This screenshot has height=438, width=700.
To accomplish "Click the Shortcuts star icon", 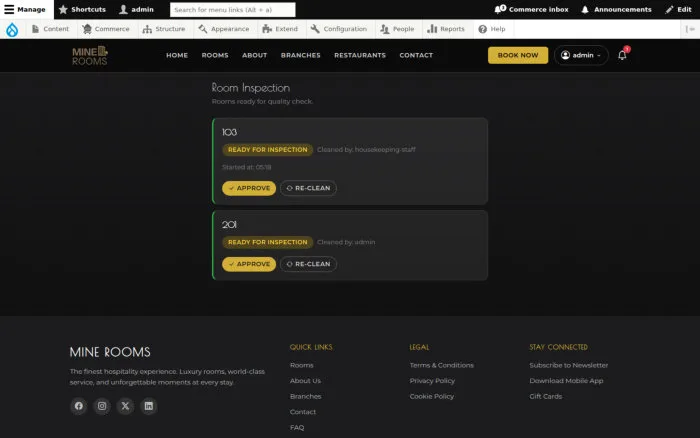I will [x=63, y=9].
